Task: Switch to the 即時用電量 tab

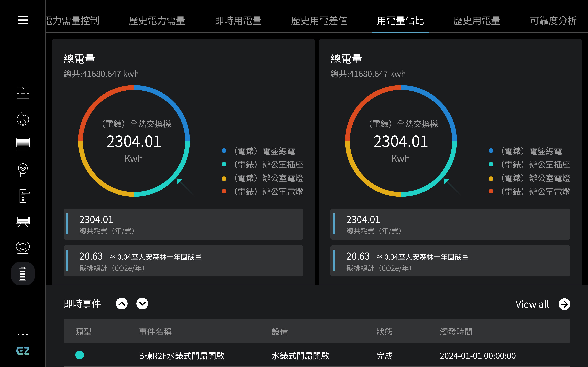Action: (x=238, y=21)
